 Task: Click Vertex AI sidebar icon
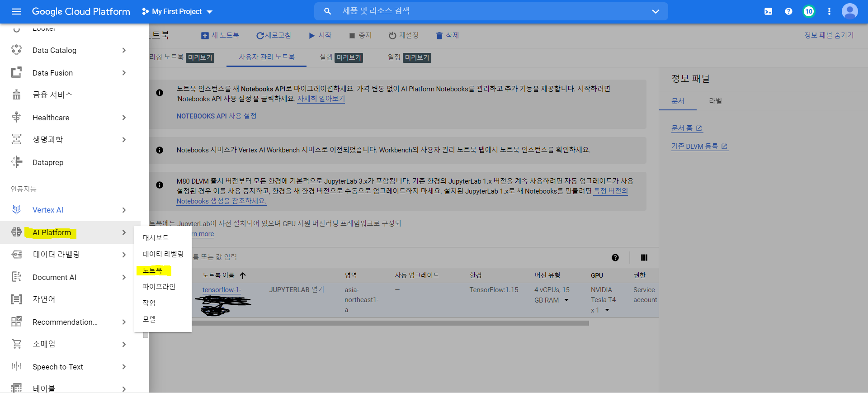(17, 209)
